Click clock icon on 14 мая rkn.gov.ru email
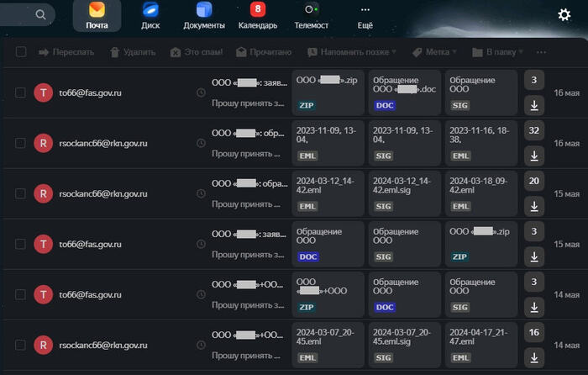 click(201, 345)
